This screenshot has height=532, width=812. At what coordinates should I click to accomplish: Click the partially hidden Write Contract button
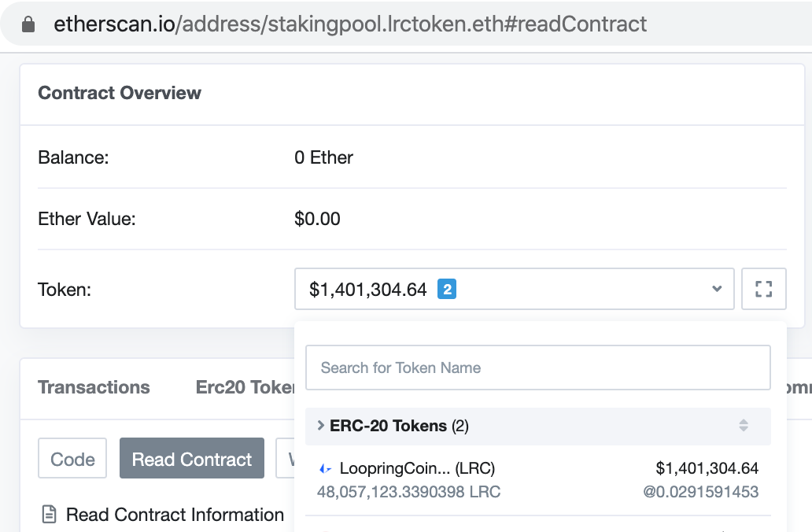point(286,459)
